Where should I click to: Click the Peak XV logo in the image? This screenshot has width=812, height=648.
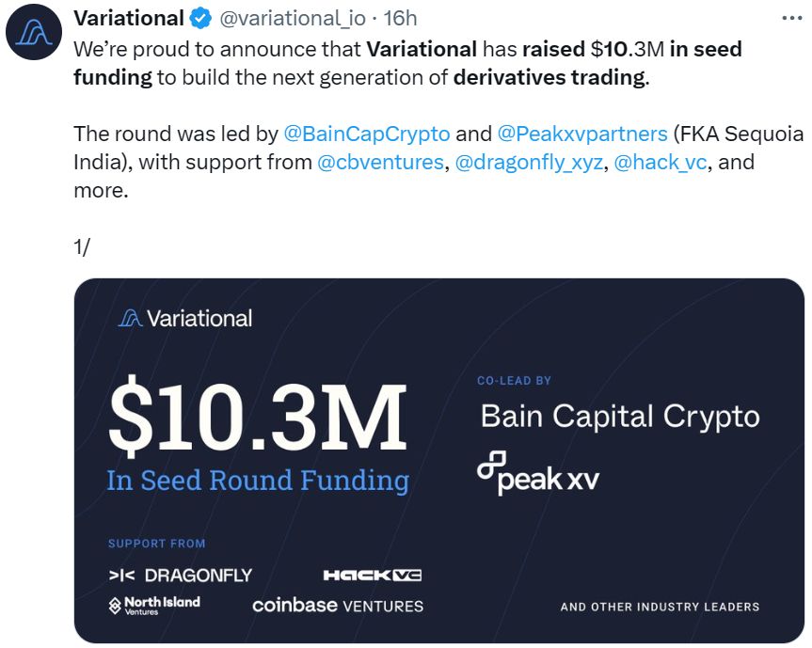537,473
